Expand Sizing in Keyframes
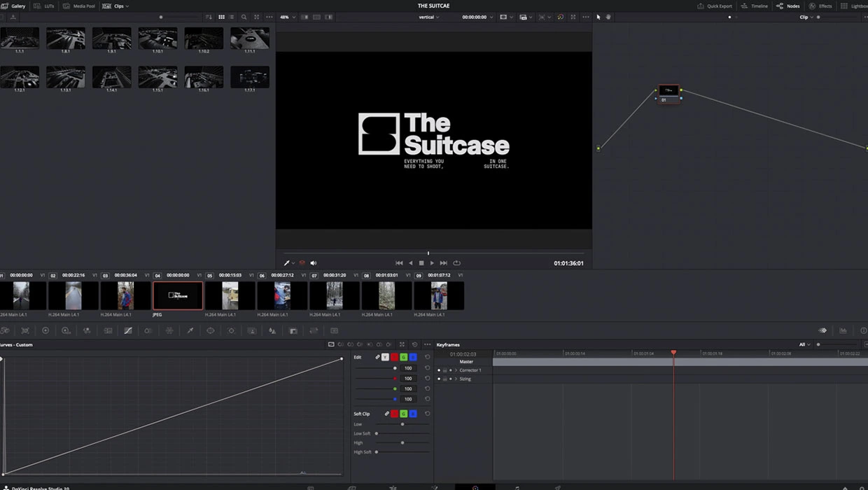868x490 pixels. pos(456,379)
